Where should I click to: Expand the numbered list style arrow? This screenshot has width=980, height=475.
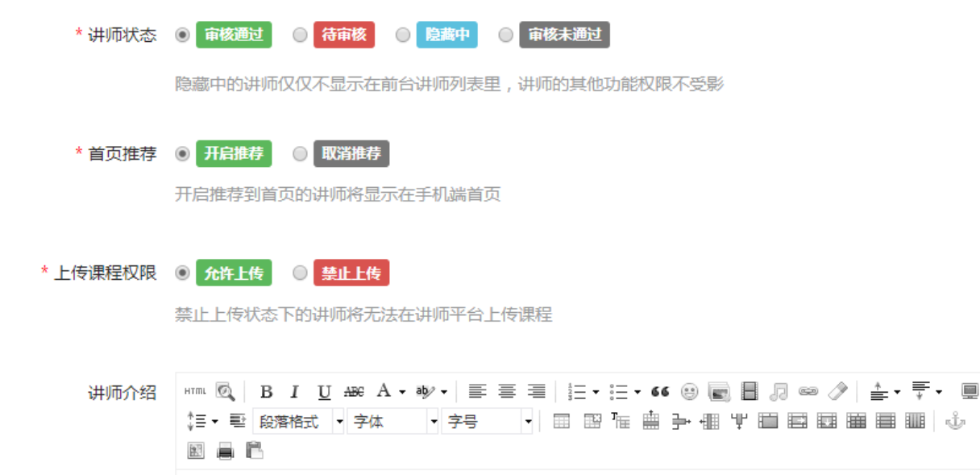tap(596, 393)
